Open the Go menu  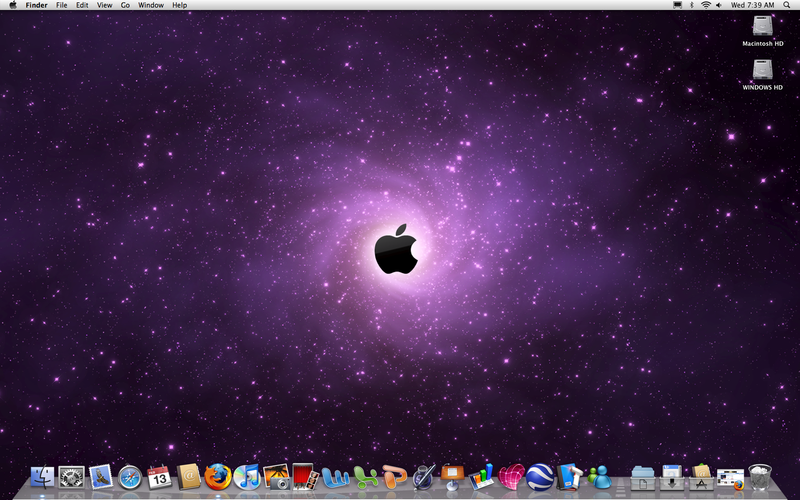click(125, 5)
